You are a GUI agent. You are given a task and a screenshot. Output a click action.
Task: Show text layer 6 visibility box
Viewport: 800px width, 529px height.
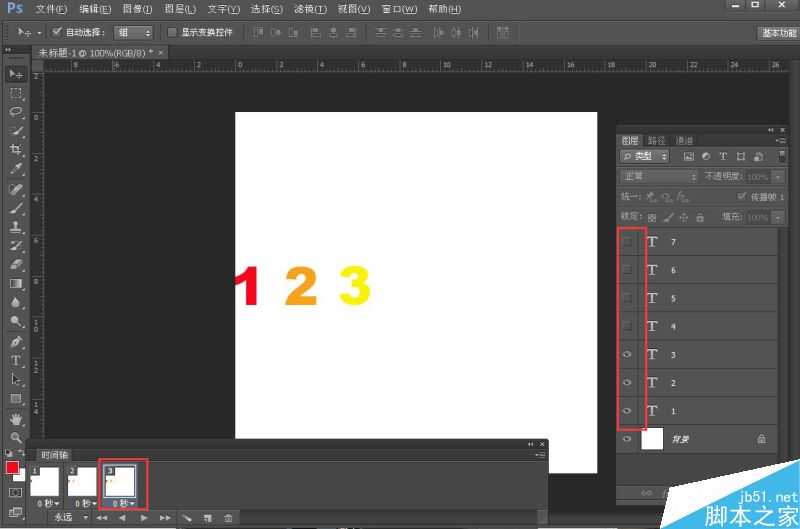[628, 270]
